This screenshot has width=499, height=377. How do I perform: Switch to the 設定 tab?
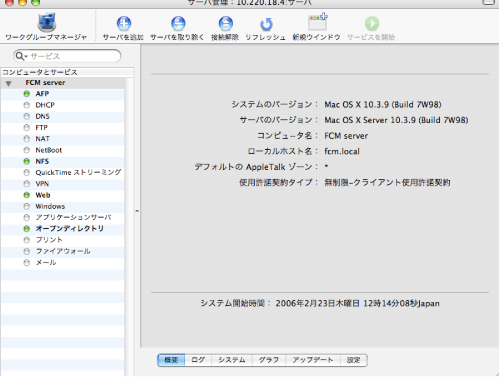(x=354, y=360)
